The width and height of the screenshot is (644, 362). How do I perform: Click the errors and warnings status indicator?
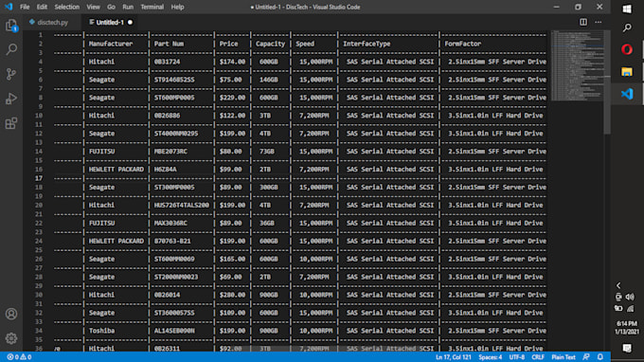[19, 357]
